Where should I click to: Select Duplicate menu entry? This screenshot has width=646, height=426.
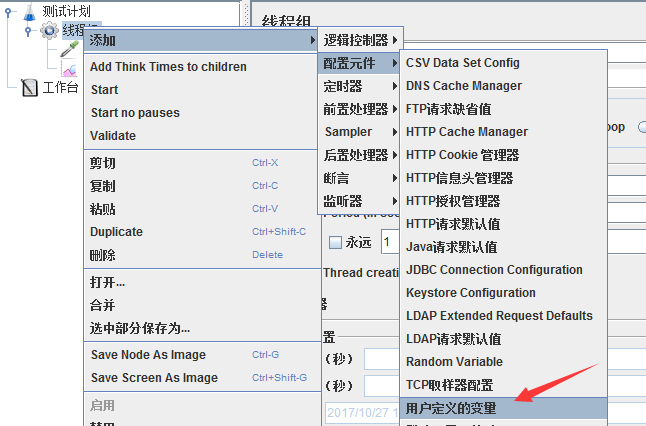pyautogui.click(x=202, y=232)
